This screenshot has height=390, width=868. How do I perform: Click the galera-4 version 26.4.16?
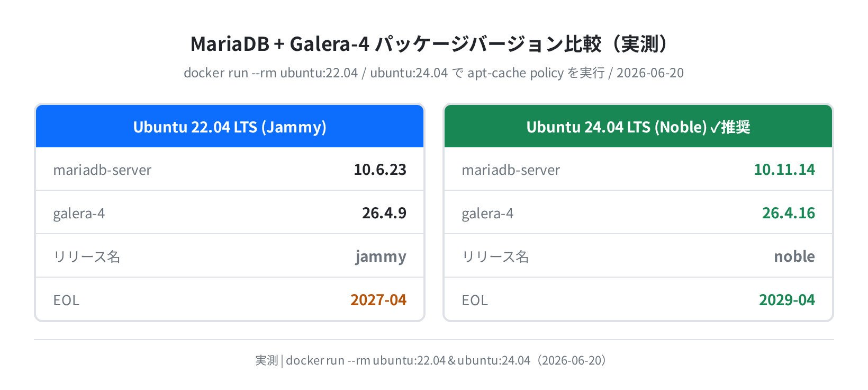[x=789, y=213]
